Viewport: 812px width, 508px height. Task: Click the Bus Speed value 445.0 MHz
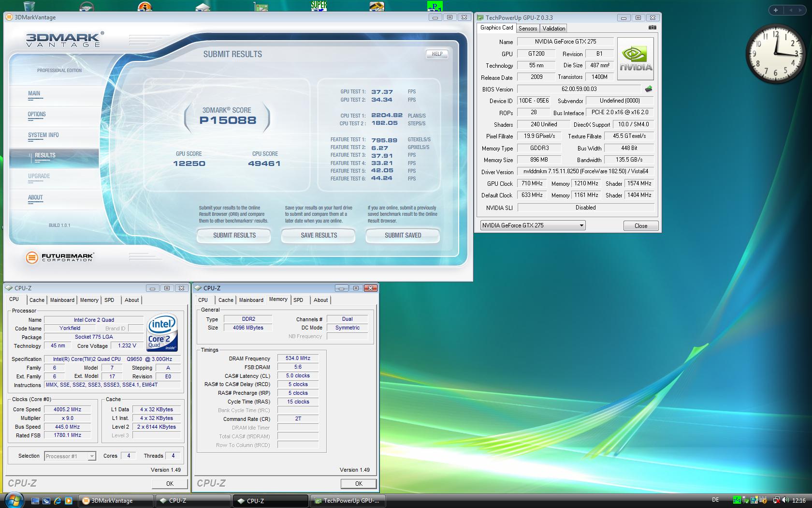click(x=67, y=427)
